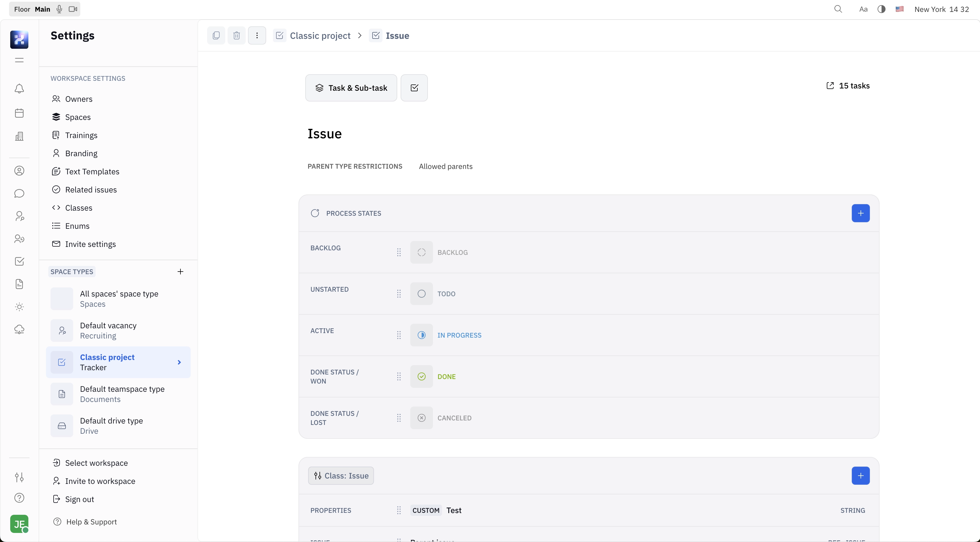The height and width of the screenshot is (542, 980).
Task: Click the JE avatar at sidebar bottom
Action: pos(19,524)
